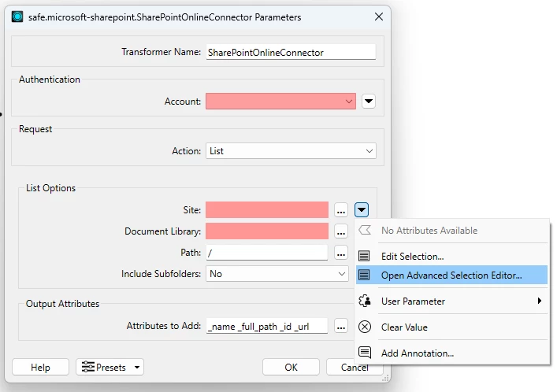Click the List Options group label
This screenshot has width=557, height=392.
click(50, 188)
